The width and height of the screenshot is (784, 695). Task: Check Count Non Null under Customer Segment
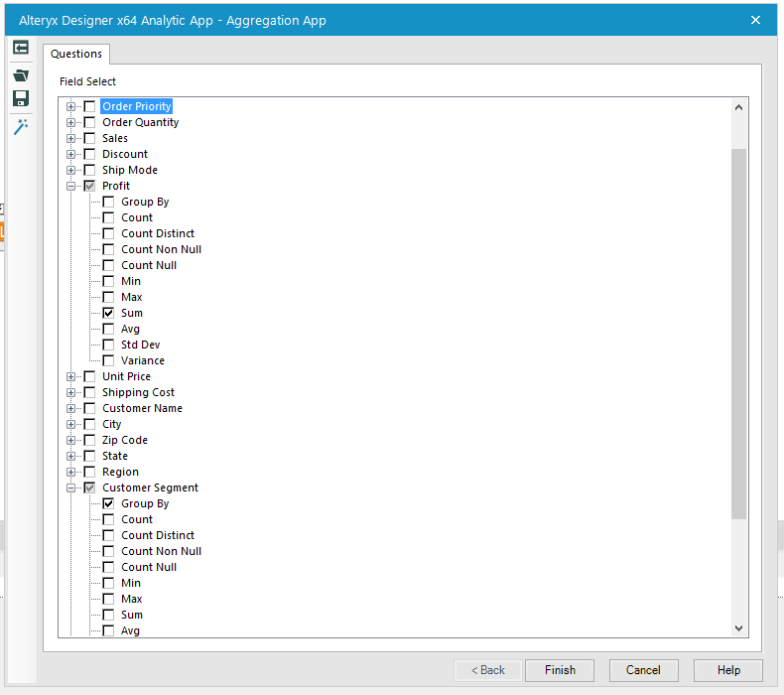(x=108, y=551)
